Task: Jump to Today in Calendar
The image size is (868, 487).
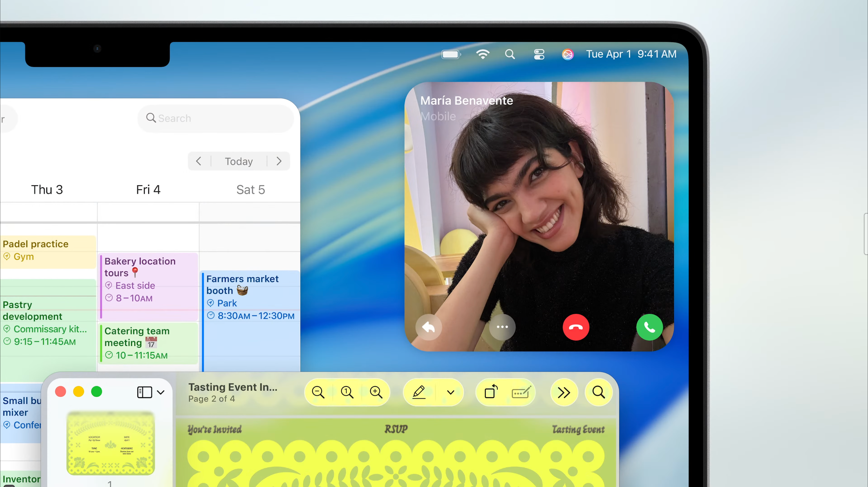Action: tap(239, 161)
